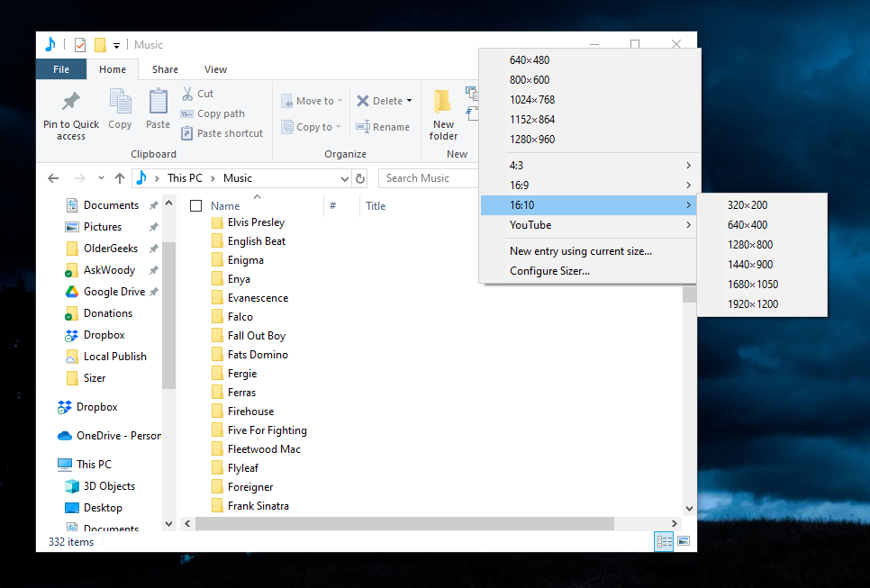Expand the 4:3 submenu

point(588,166)
